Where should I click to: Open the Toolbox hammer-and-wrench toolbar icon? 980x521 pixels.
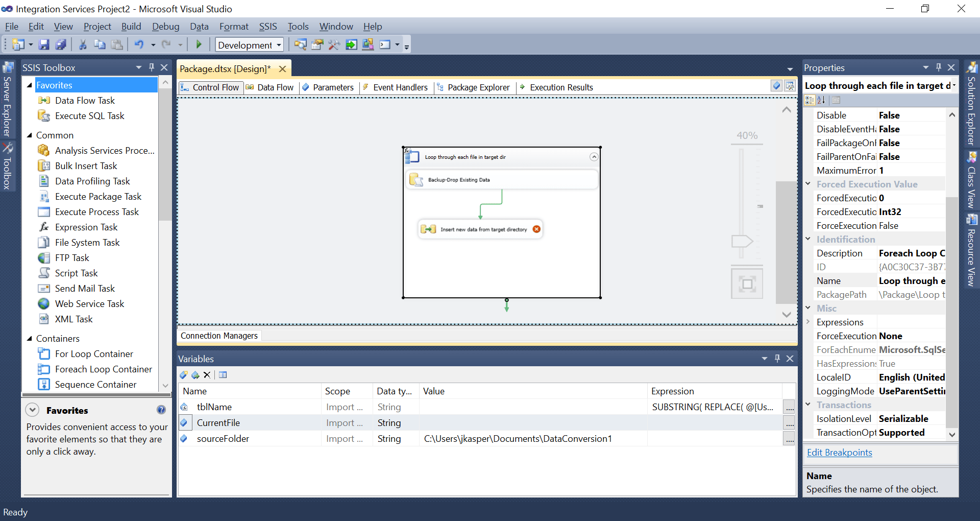point(334,45)
